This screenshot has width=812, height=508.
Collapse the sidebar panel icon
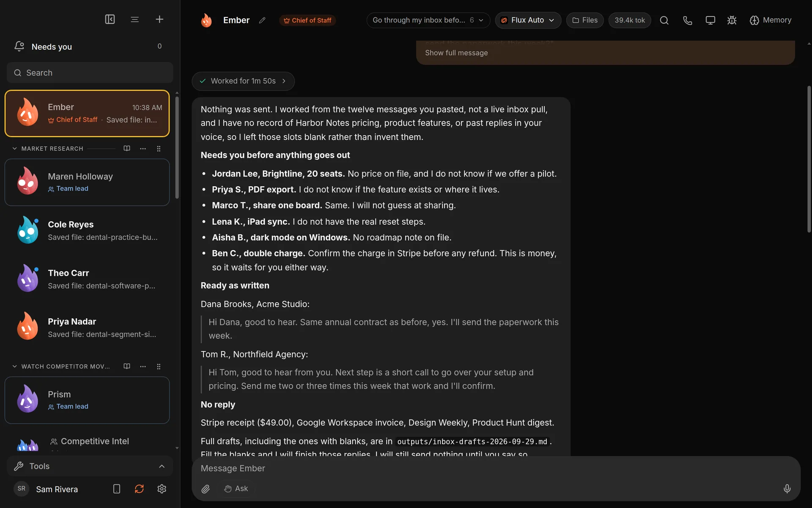click(x=110, y=19)
